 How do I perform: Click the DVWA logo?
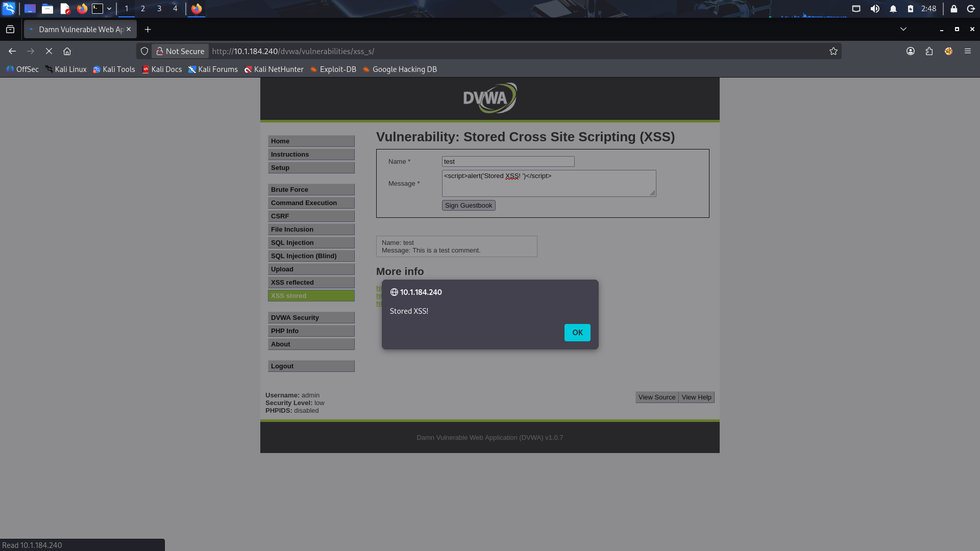[x=490, y=98]
